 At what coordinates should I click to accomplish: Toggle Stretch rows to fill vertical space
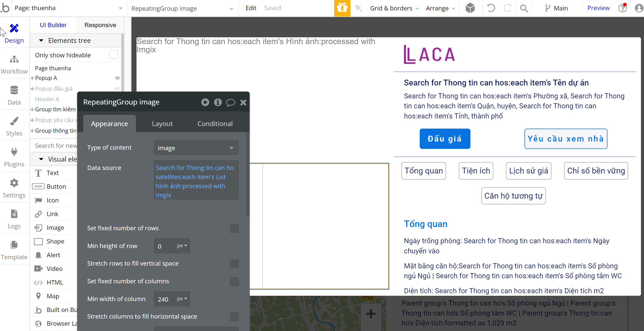[x=234, y=264]
